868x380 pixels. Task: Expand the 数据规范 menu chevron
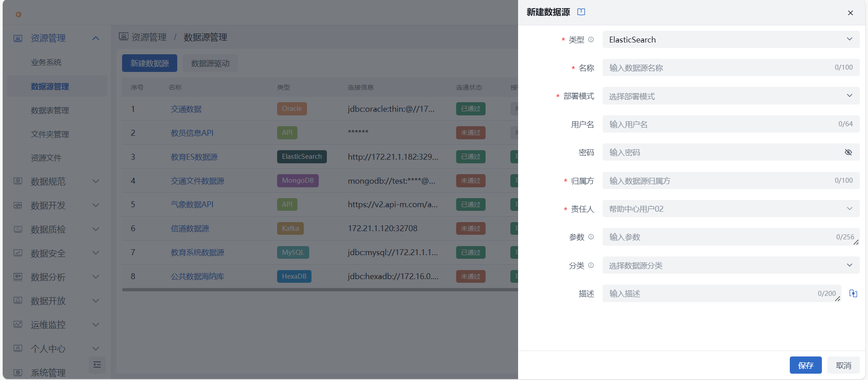click(96, 181)
